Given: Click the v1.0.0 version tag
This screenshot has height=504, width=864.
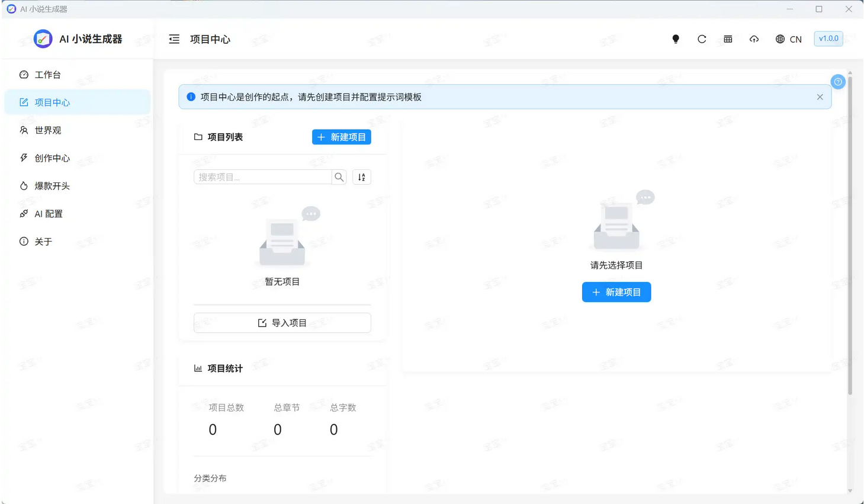Looking at the screenshot, I should pyautogui.click(x=828, y=38).
